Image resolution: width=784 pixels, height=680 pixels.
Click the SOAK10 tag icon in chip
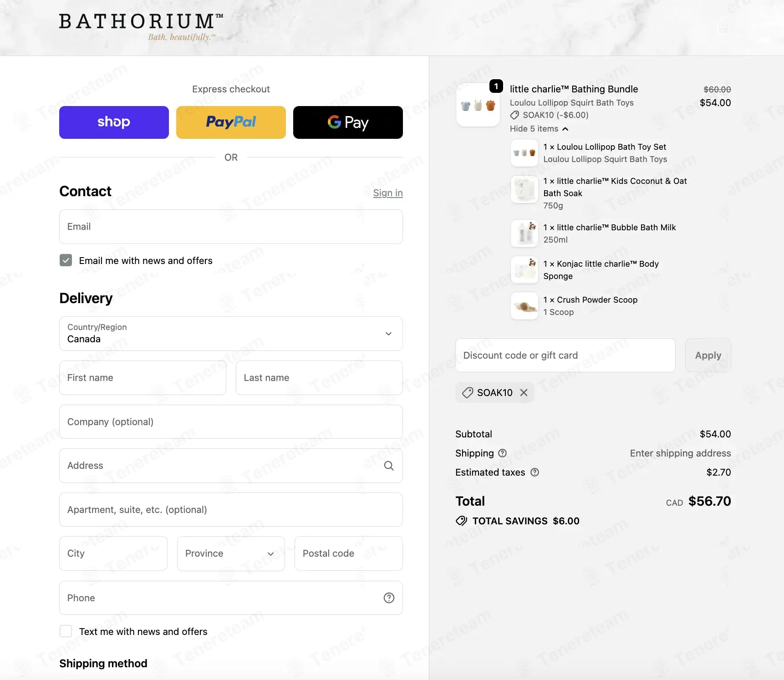pyautogui.click(x=468, y=393)
